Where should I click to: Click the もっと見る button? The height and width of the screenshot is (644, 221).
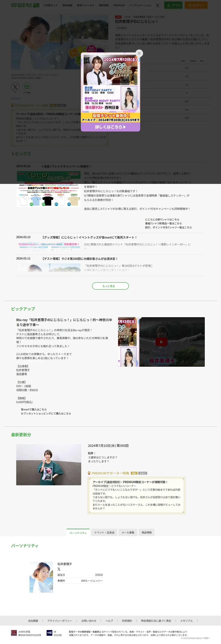pyautogui.click(x=110, y=286)
